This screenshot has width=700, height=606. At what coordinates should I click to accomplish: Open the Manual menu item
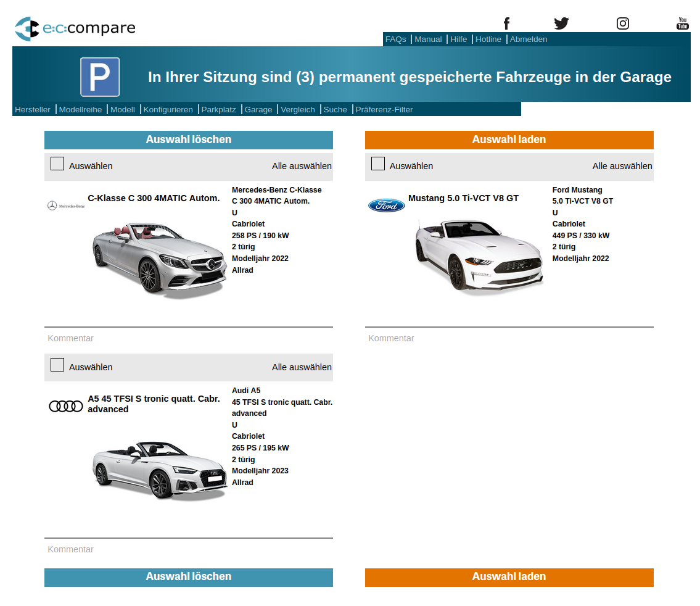click(x=428, y=39)
